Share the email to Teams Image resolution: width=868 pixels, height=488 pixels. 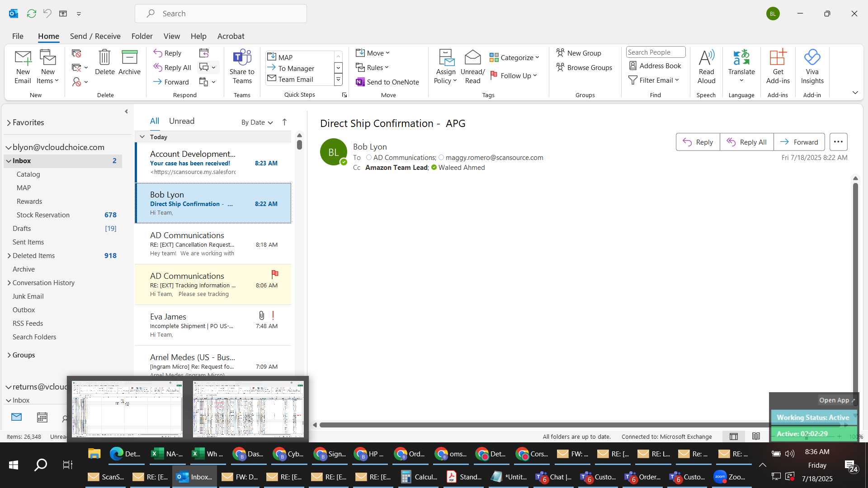(242, 67)
